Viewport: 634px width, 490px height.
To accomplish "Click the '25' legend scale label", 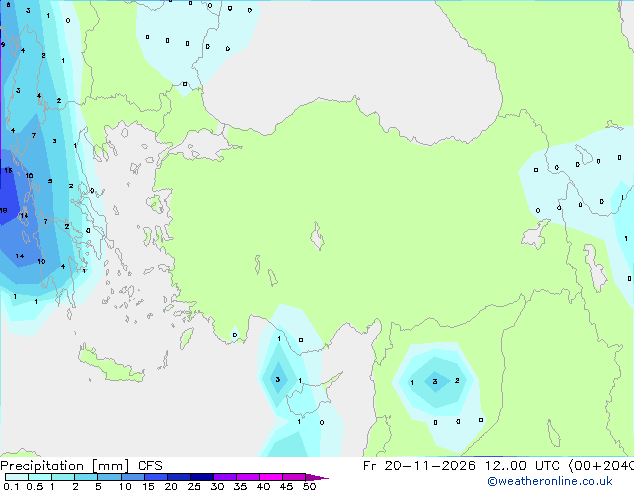I will 194,486.
